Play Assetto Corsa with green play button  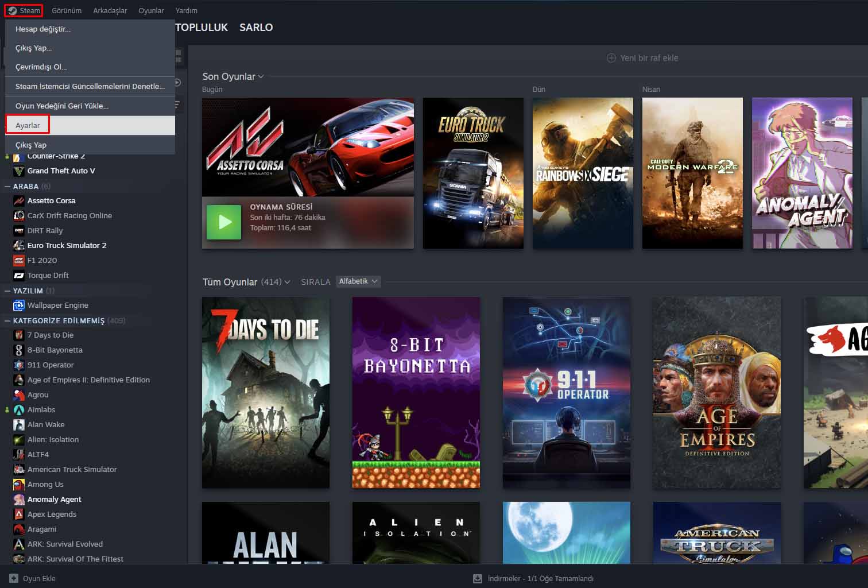tap(224, 222)
